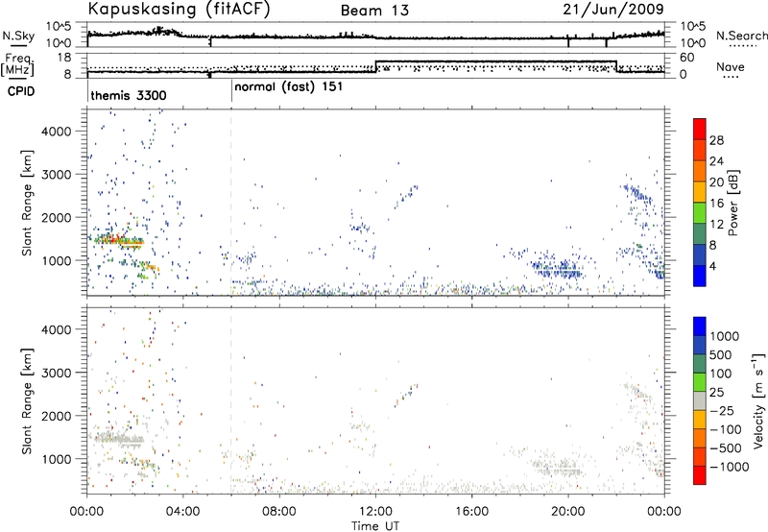Click the elevated frequency step line after 12:00
The image size is (768, 532).
495,61
